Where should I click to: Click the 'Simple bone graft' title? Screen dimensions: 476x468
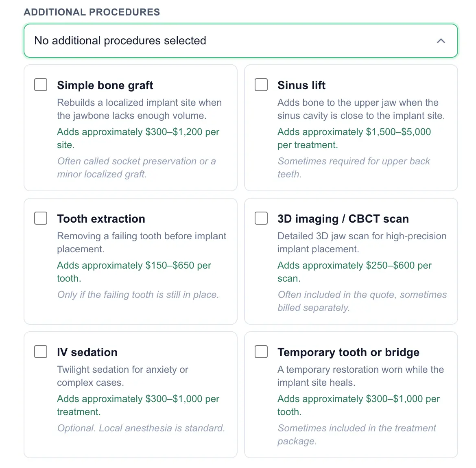105,85
